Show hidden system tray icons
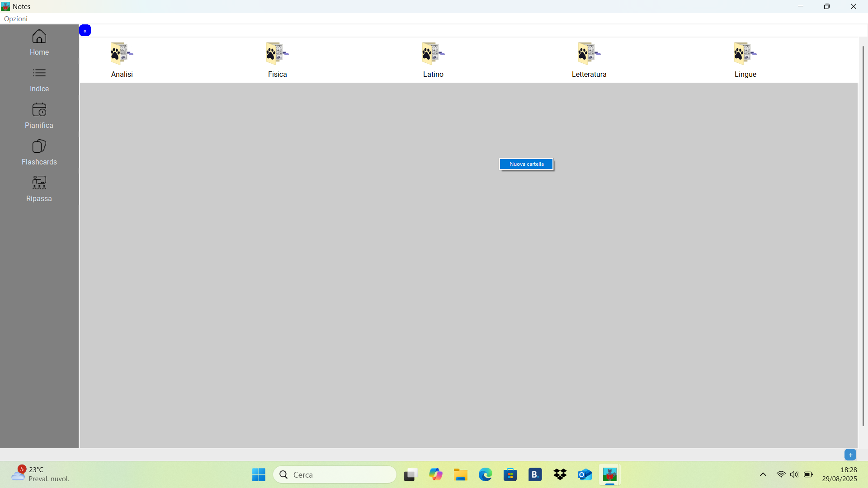868x488 pixels. [x=763, y=474]
